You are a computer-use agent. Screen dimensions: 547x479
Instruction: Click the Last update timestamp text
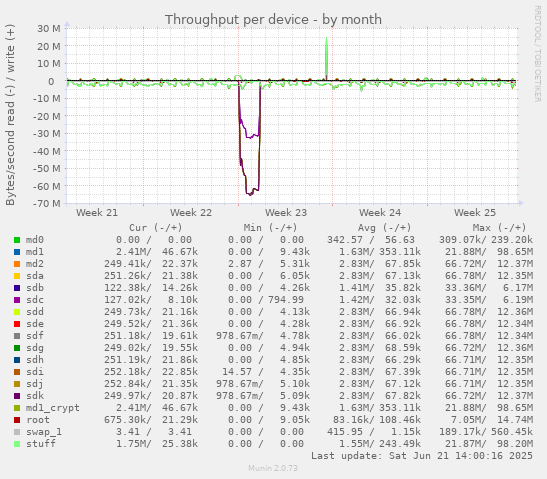tap(422, 456)
